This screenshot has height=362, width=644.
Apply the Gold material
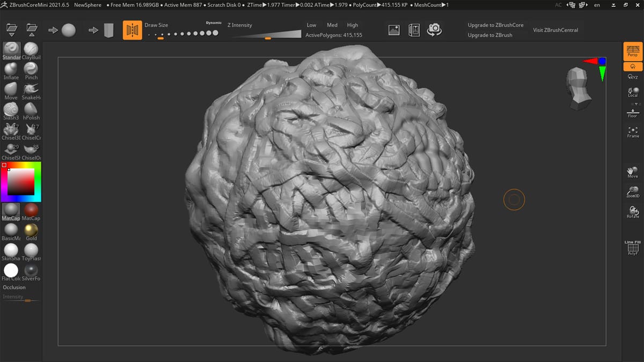pos(31,232)
